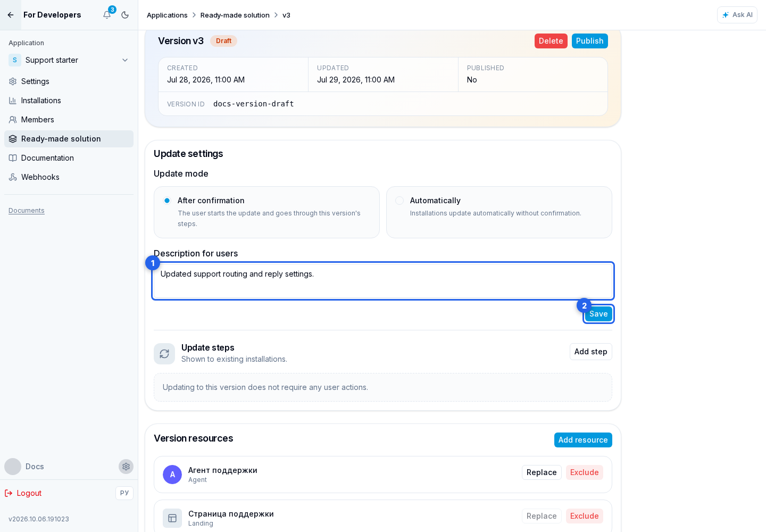
Task: Click the Members people icon
Action: [13, 120]
